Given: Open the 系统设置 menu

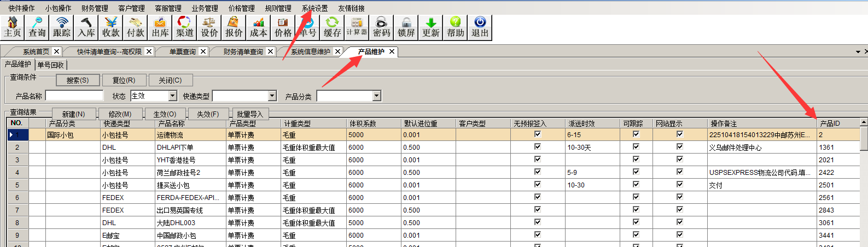Looking at the screenshot, I should pos(314,8).
